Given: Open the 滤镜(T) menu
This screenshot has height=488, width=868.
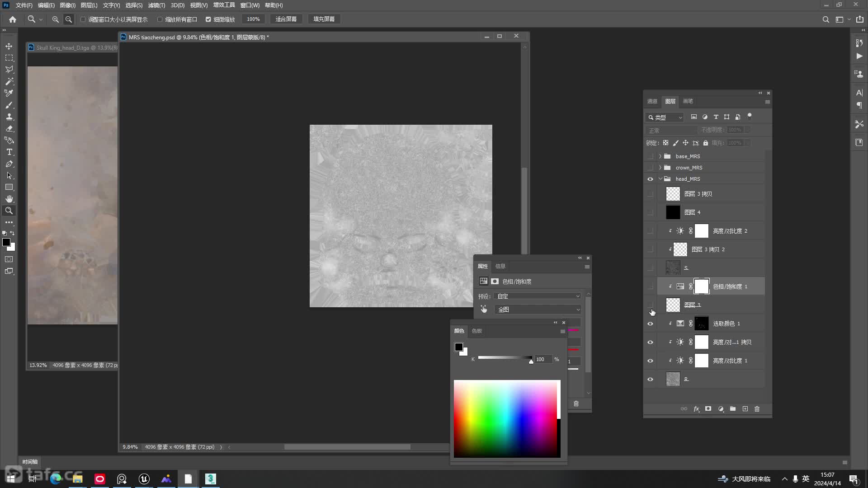Looking at the screenshot, I should 156,5.
